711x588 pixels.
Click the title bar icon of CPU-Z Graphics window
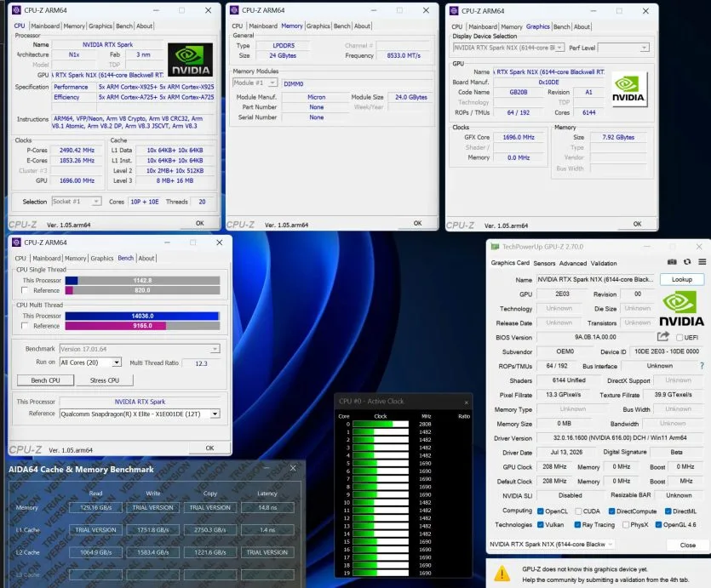pyautogui.click(x=454, y=11)
